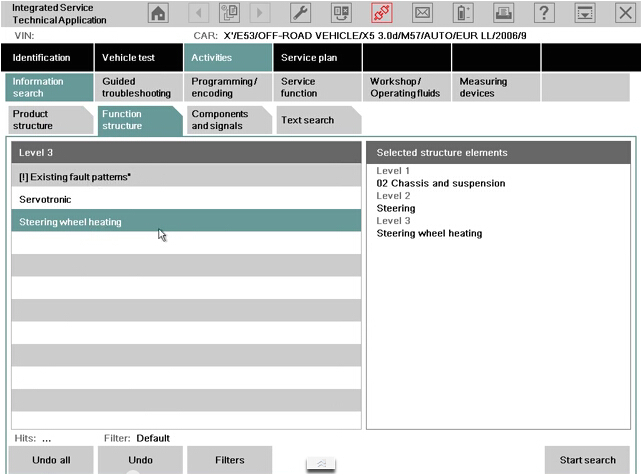
Task: Click the dropdown window icon in toolbar
Action: point(584,13)
